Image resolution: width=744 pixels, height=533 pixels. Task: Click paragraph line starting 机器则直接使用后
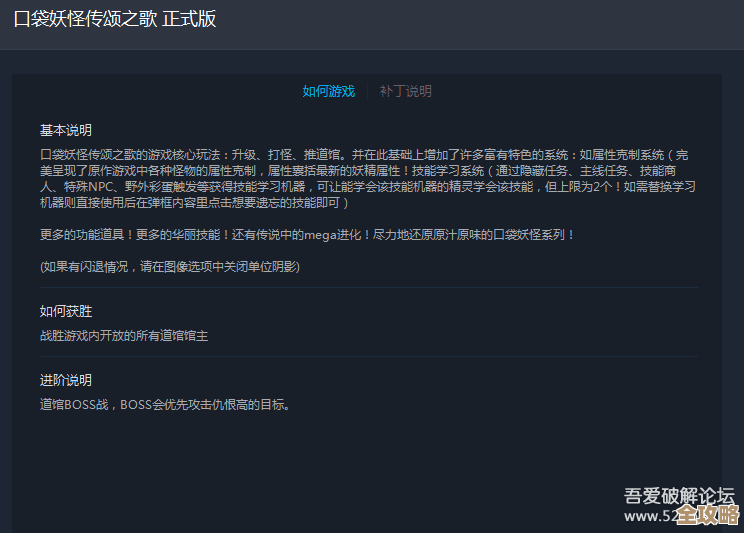(x=194, y=203)
